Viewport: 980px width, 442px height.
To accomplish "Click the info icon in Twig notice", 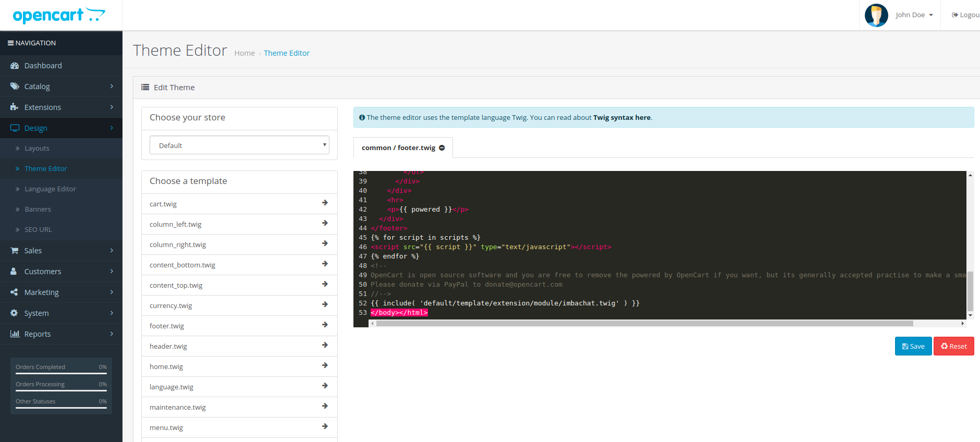I will pos(362,118).
